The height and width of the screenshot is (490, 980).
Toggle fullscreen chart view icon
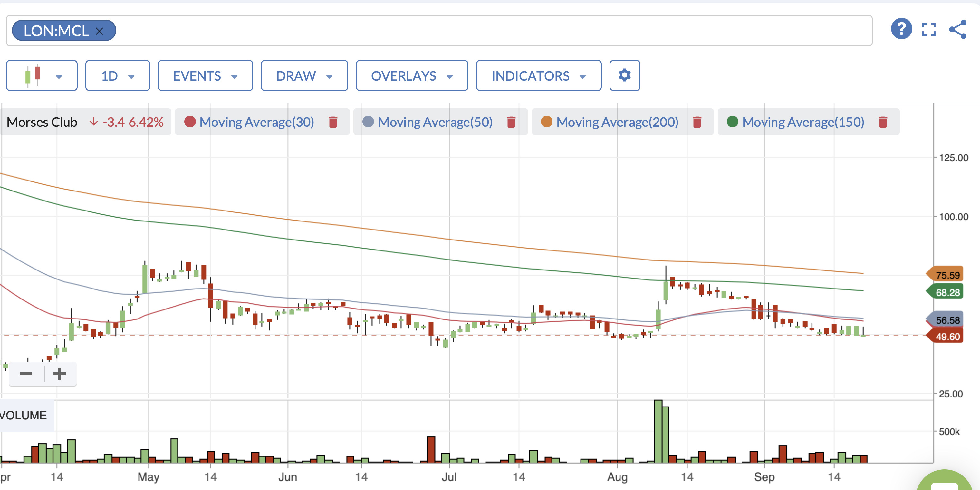(929, 29)
